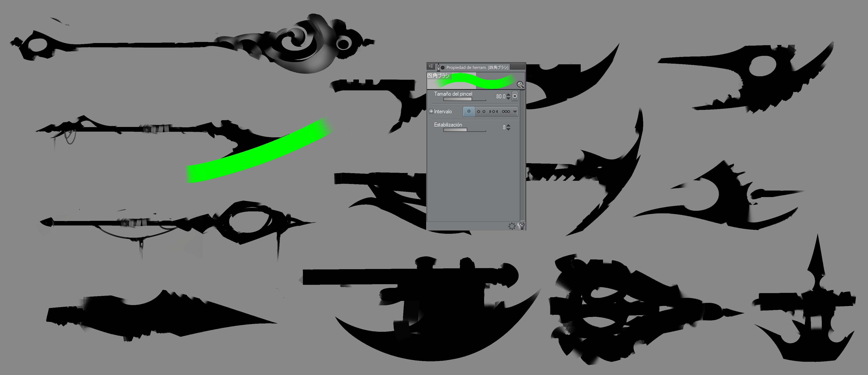868x375 pixels.
Task: Select the triple-linked-circles Intervalo mode
Action: (x=506, y=112)
